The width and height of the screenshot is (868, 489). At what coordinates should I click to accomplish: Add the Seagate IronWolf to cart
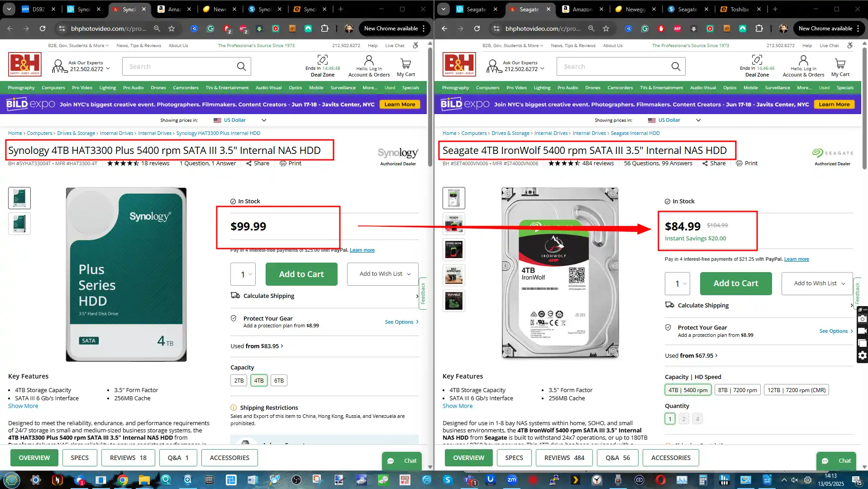(736, 284)
